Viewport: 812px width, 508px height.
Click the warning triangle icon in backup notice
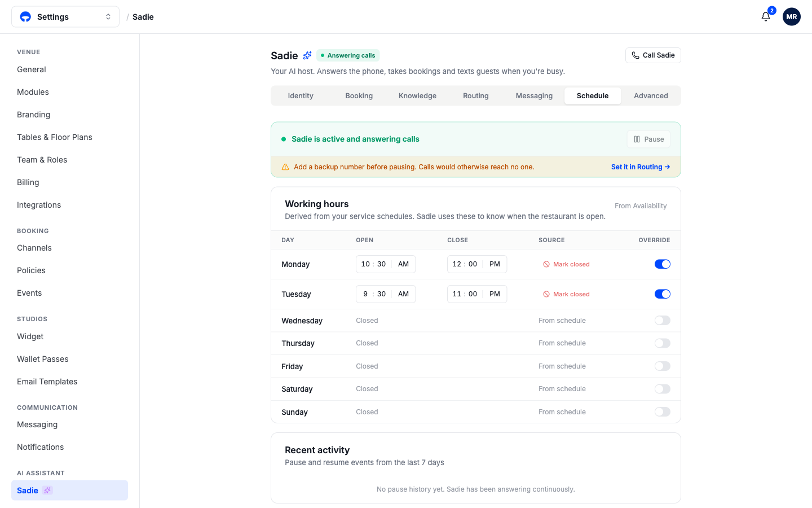[285, 167]
